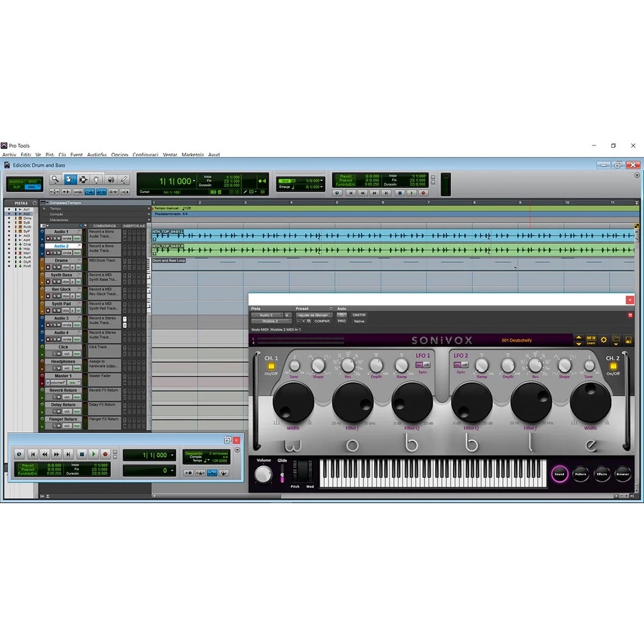The height and width of the screenshot is (644, 644).
Task: Open the Pista menu
Action: click(x=50, y=155)
